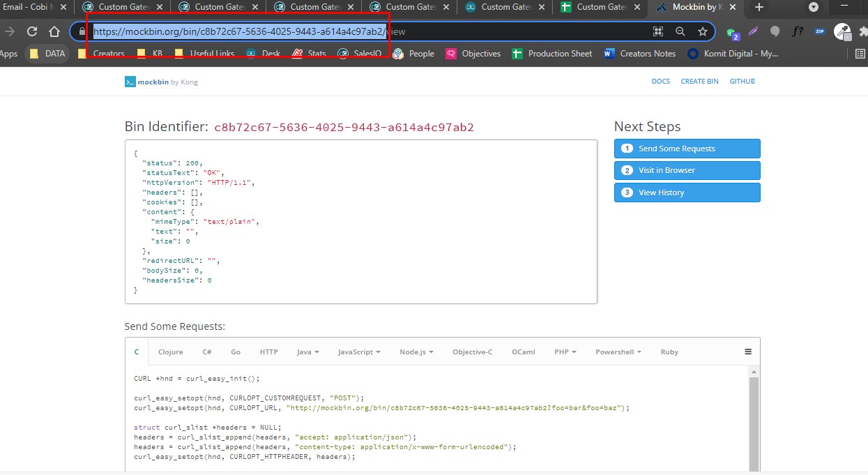This screenshot has height=475, width=868.
Task: Click the Send Some Requests button
Action: click(687, 149)
